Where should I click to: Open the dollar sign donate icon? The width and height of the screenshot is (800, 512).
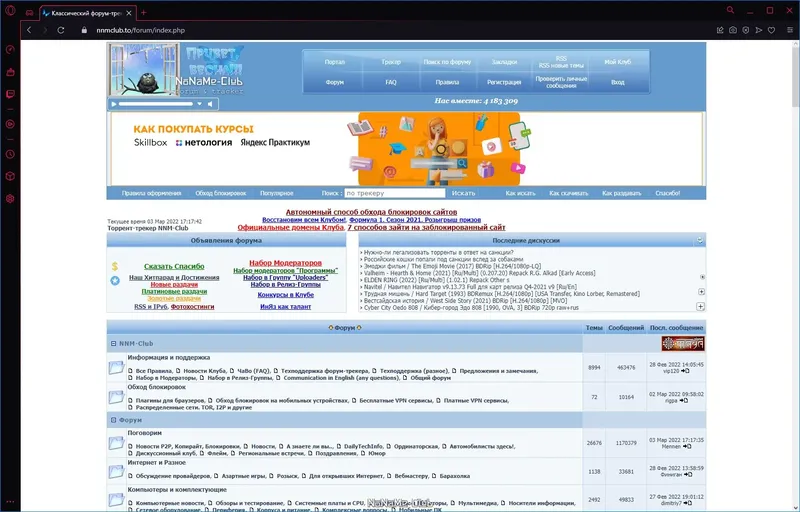coord(115,266)
